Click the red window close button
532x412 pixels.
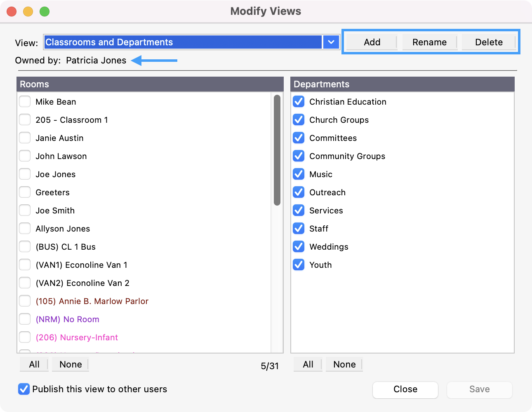pyautogui.click(x=12, y=12)
